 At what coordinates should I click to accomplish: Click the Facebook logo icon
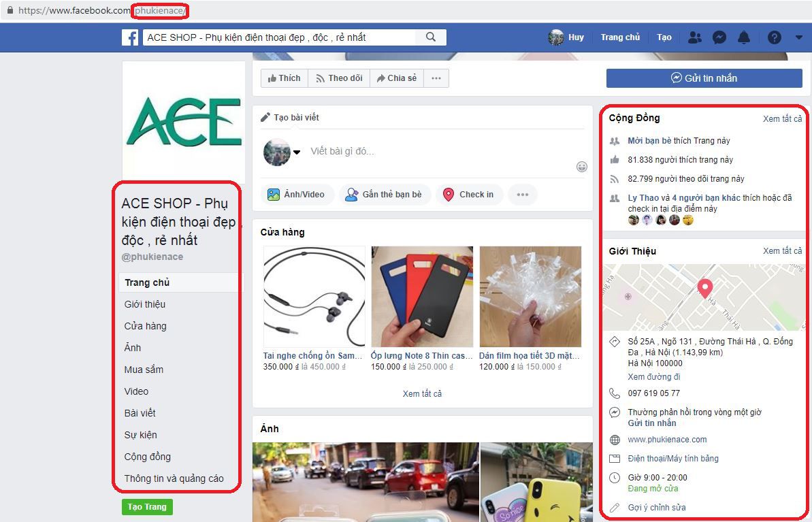[130, 37]
